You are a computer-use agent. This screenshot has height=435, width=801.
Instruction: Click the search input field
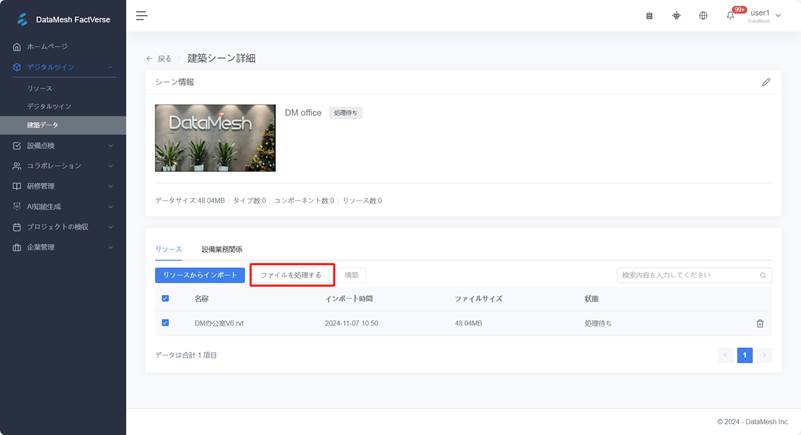pos(694,275)
